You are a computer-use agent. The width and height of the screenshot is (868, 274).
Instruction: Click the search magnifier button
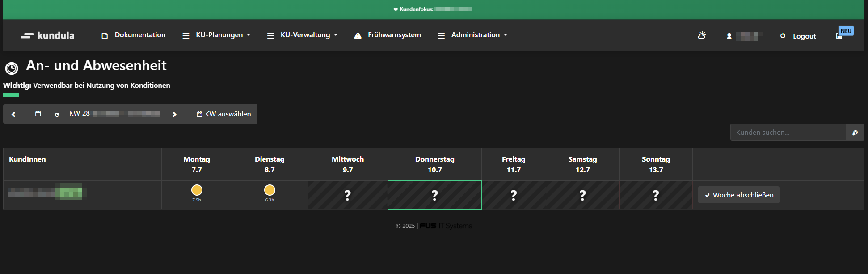pos(855,133)
